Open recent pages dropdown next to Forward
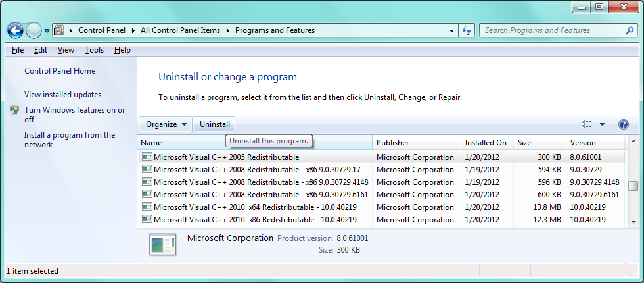 [x=47, y=31]
